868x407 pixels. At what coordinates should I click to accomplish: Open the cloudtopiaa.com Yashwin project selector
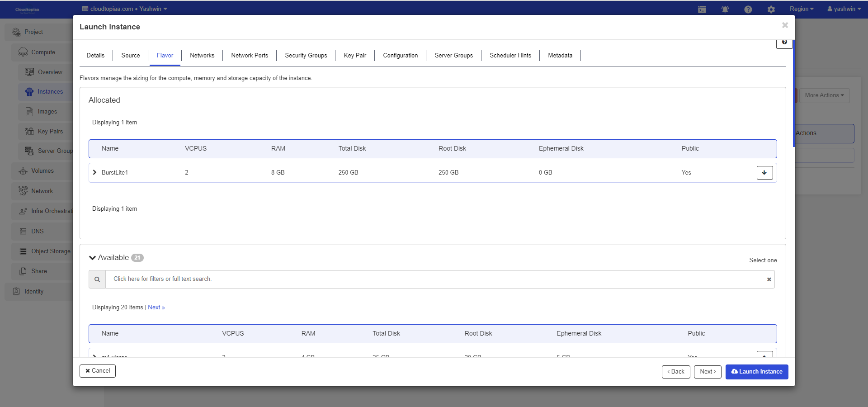pyautogui.click(x=125, y=9)
